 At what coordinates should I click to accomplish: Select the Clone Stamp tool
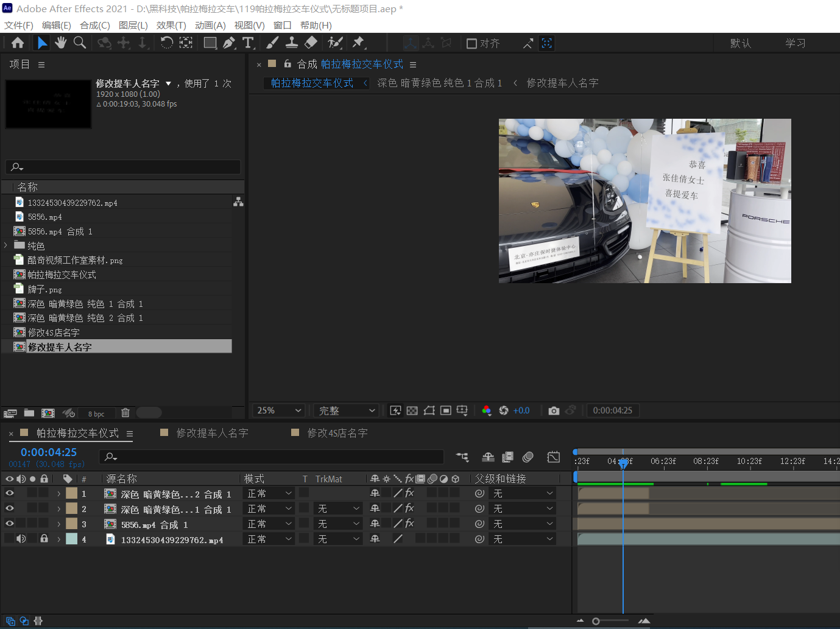pyautogui.click(x=292, y=43)
